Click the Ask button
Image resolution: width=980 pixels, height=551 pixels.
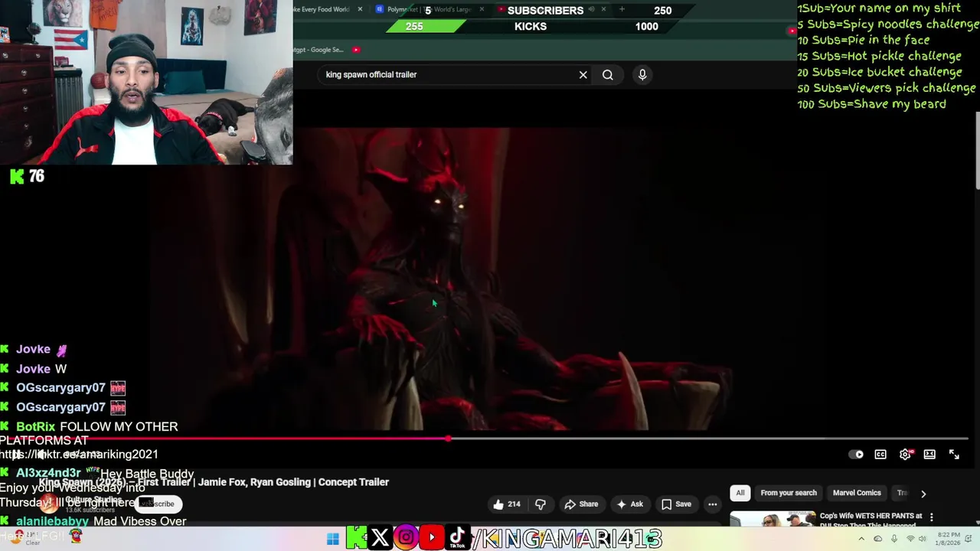coord(630,504)
